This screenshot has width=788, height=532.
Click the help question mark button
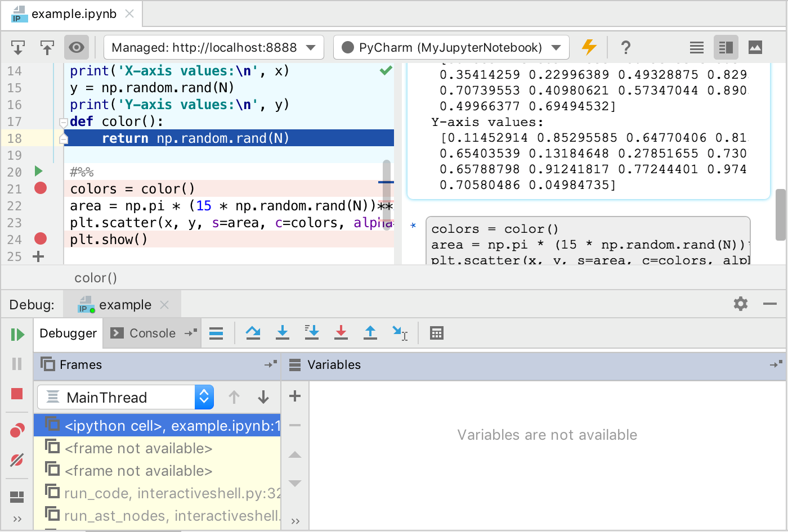[626, 47]
